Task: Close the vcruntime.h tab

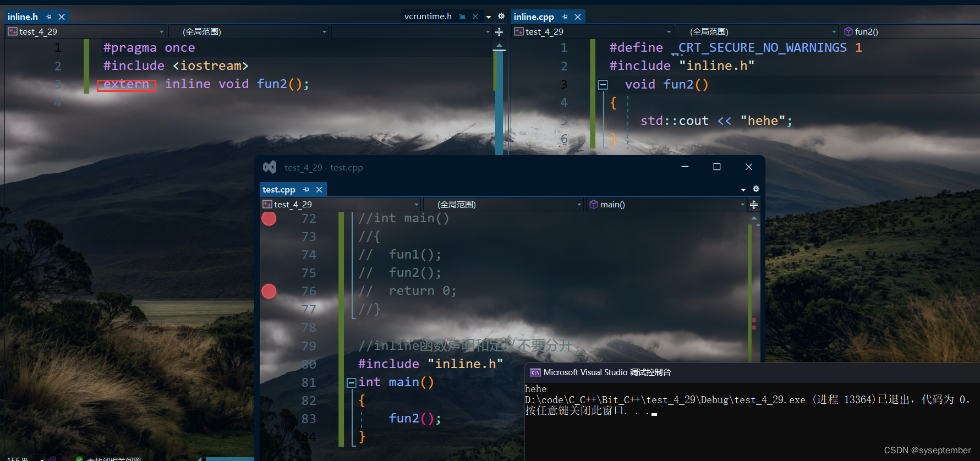Action: click(475, 17)
